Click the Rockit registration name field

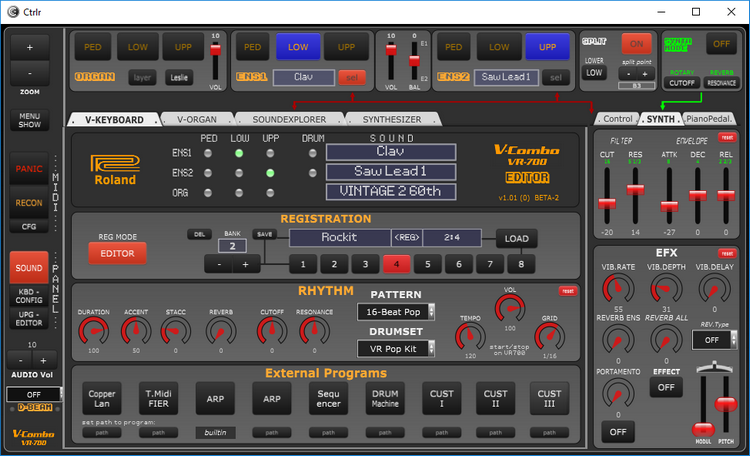point(340,237)
